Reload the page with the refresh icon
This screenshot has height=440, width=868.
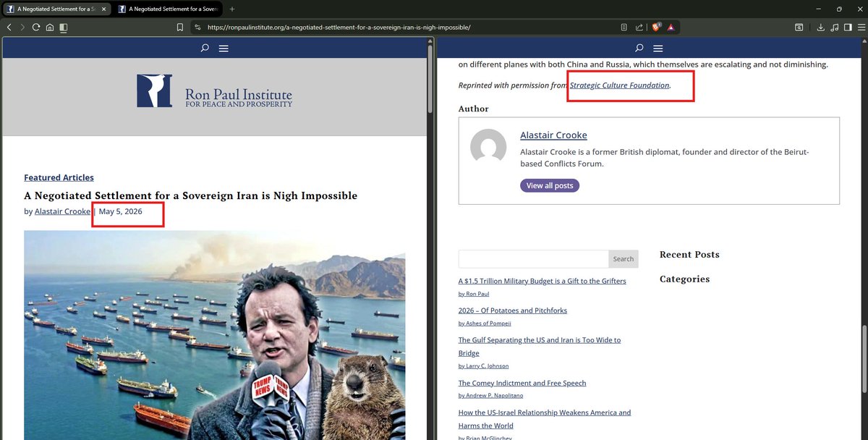click(36, 27)
